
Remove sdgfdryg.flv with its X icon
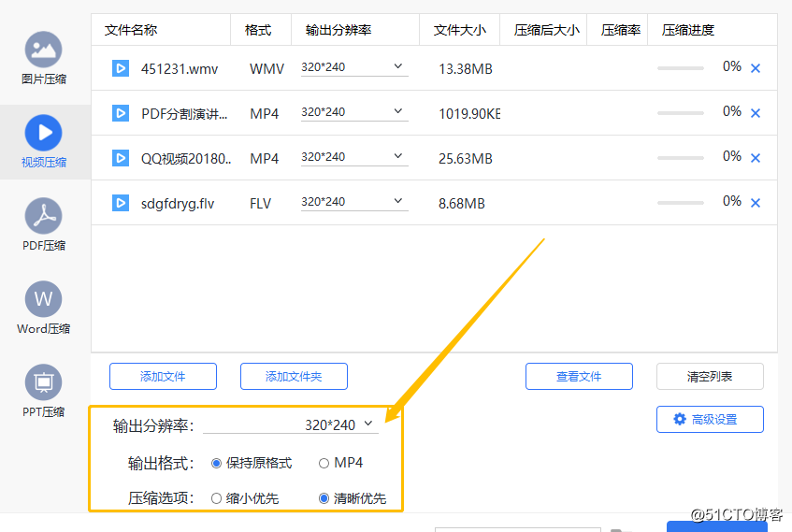click(756, 203)
